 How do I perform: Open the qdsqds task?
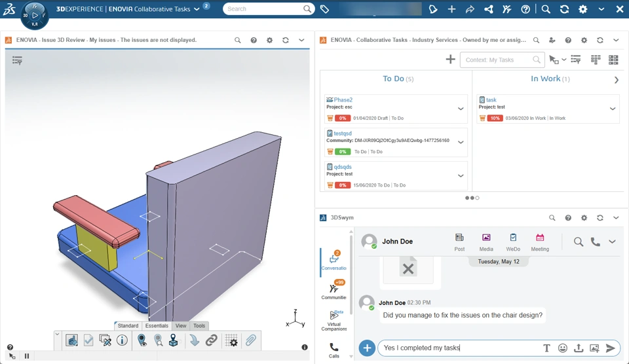tap(343, 167)
